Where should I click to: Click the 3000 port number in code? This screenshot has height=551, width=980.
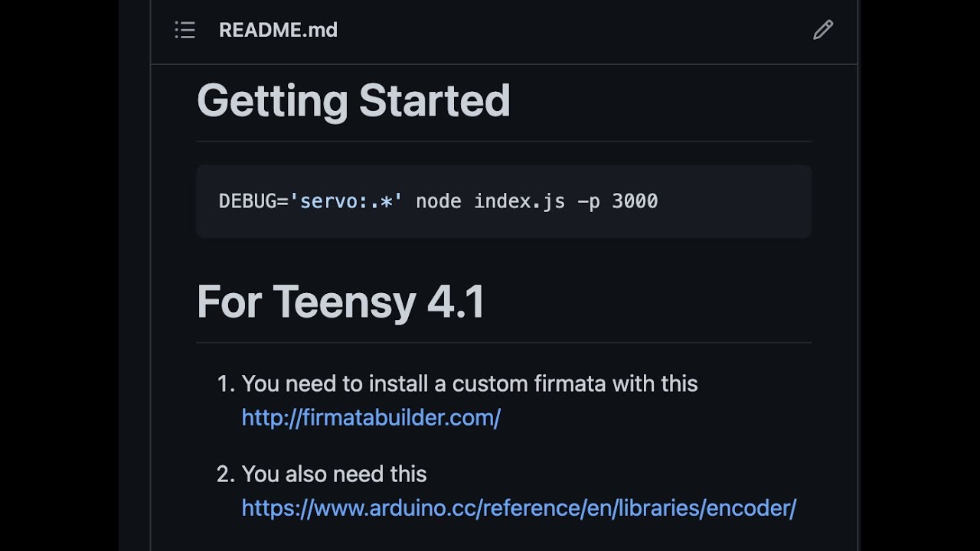(x=635, y=201)
